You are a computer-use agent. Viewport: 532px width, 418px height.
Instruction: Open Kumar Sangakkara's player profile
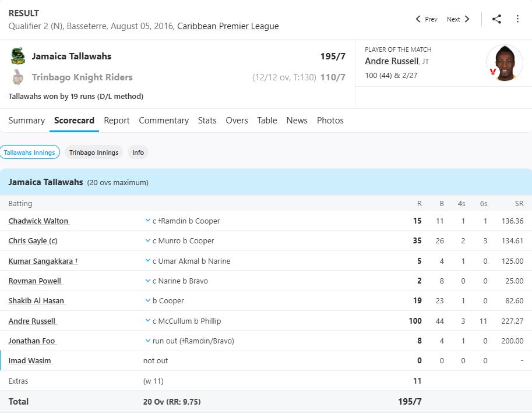click(43, 261)
